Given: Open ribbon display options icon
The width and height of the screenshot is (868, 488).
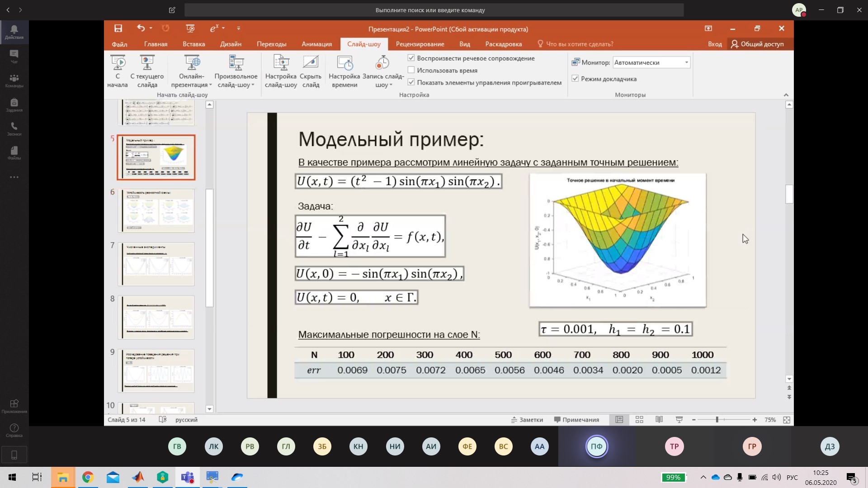Looking at the screenshot, I should [x=708, y=28].
